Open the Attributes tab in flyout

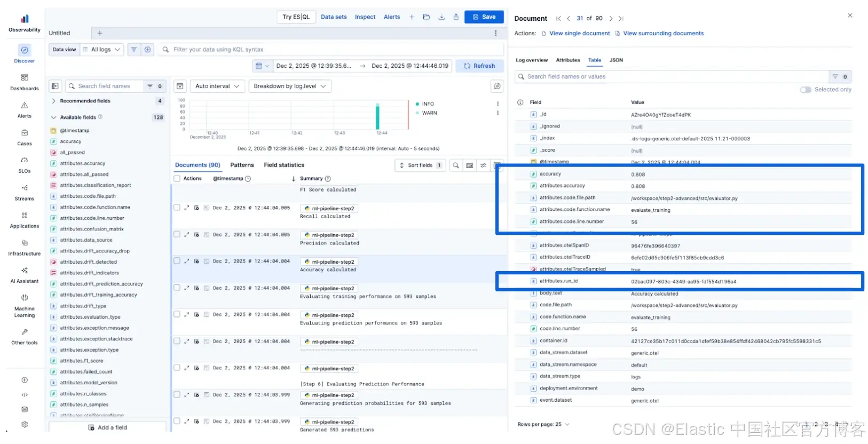[568, 60]
